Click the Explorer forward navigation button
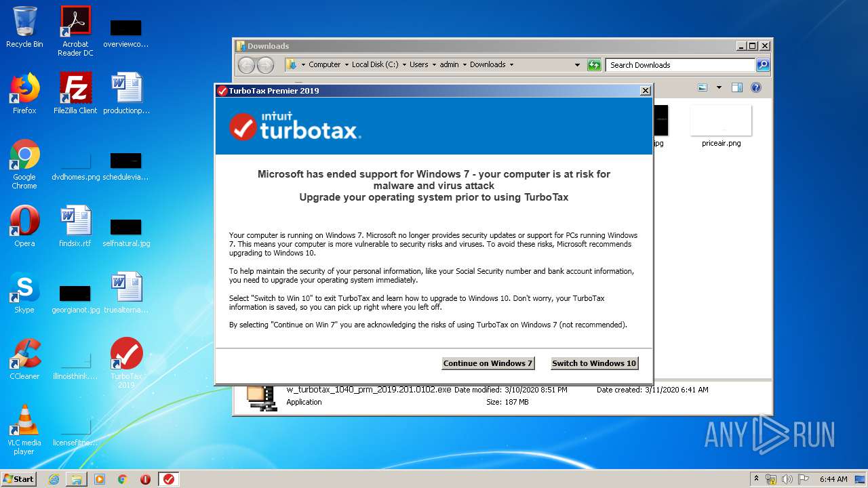Image resolution: width=868 pixels, height=488 pixels. pyautogui.click(x=265, y=65)
